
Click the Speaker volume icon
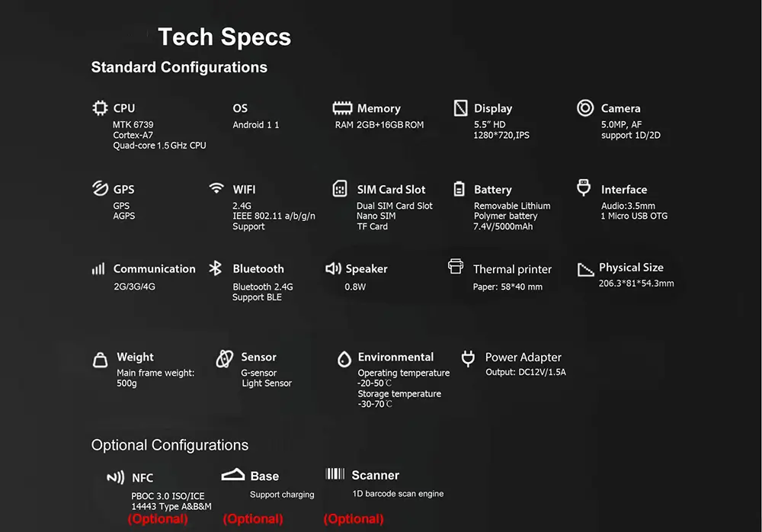click(334, 268)
